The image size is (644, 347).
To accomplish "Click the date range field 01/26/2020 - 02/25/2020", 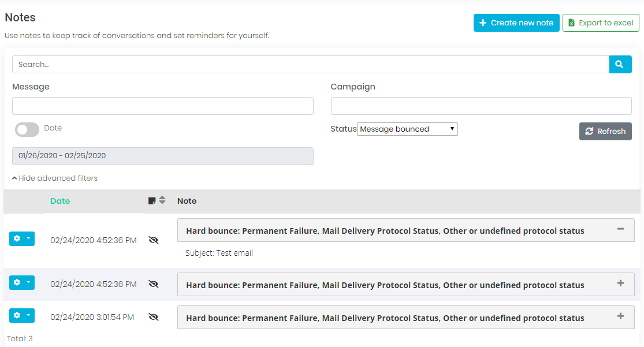I will [162, 156].
